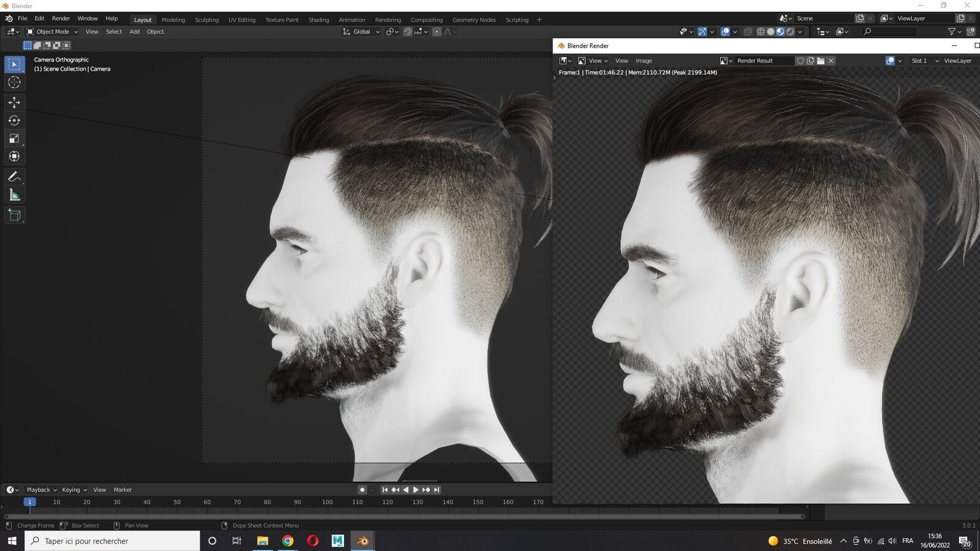Open the Object Mode dropdown
This screenshot has width=980, height=551.
(x=53, y=32)
